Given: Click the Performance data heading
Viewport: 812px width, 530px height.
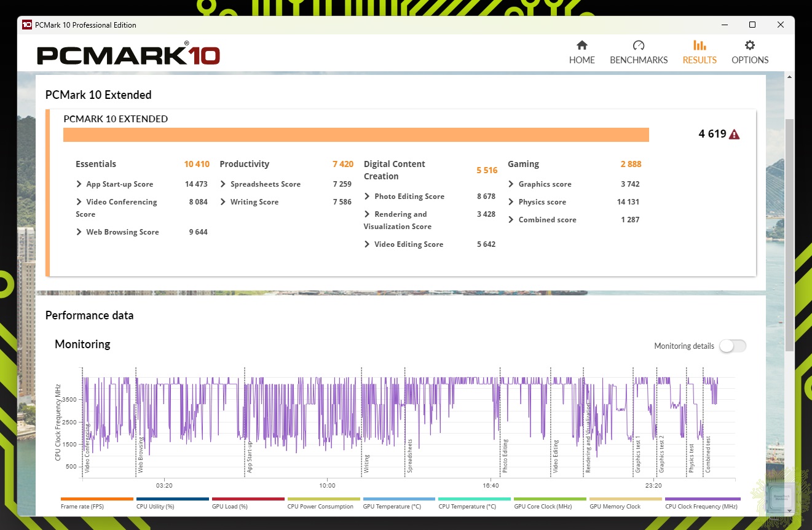Looking at the screenshot, I should tap(89, 316).
